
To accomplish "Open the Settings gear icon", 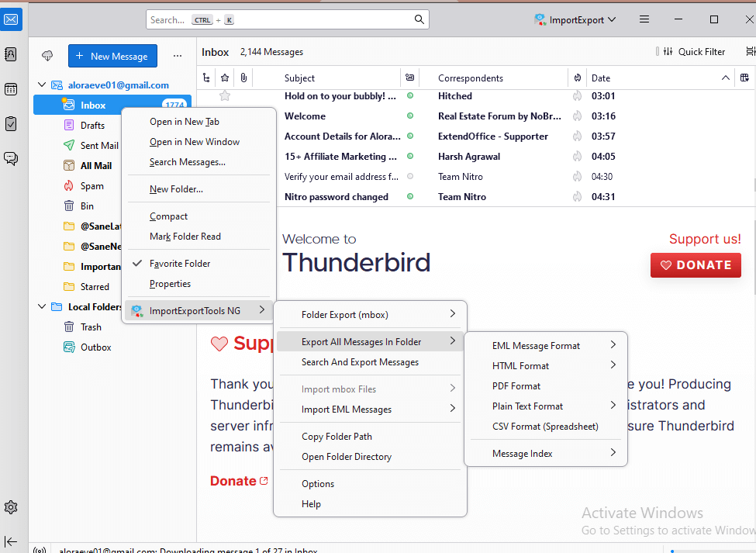I will pyautogui.click(x=11, y=507).
